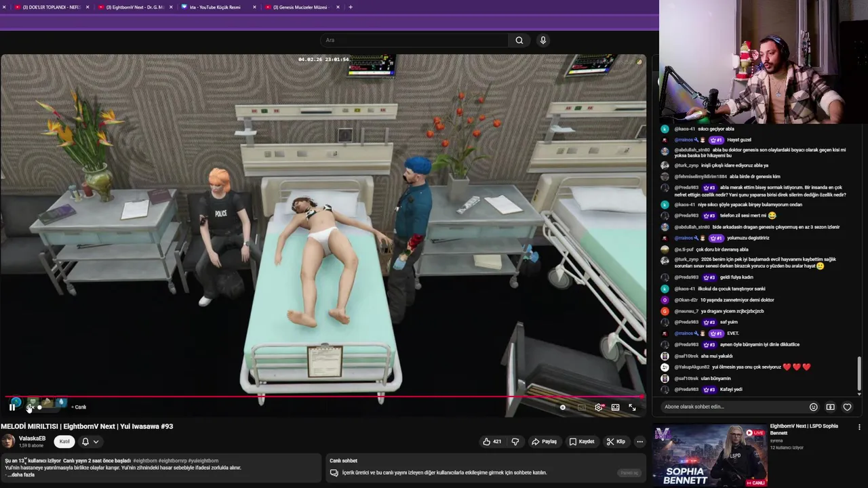The width and height of the screenshot is (868, 488).
Task: Click the video title MELODİ MIRILTISI
Action: click(87, 426)
